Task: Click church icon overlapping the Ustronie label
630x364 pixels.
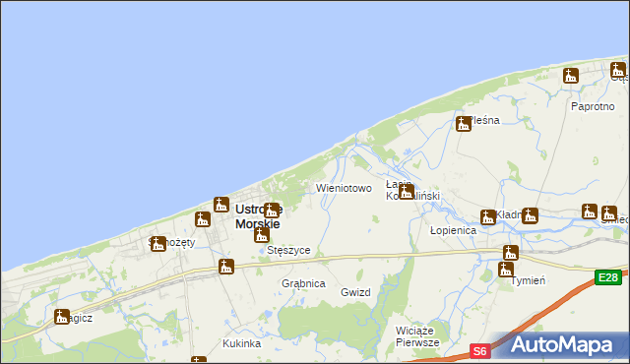Action: (272, 211)
